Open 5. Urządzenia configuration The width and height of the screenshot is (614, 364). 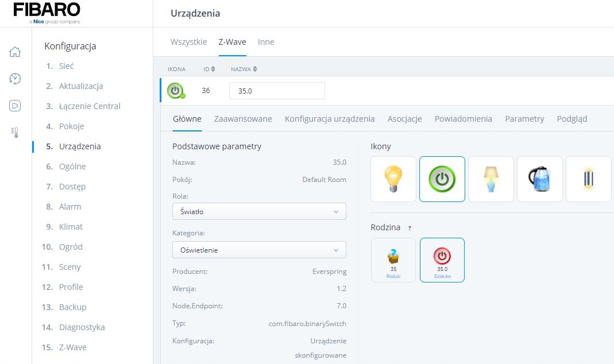click(73, 146)
